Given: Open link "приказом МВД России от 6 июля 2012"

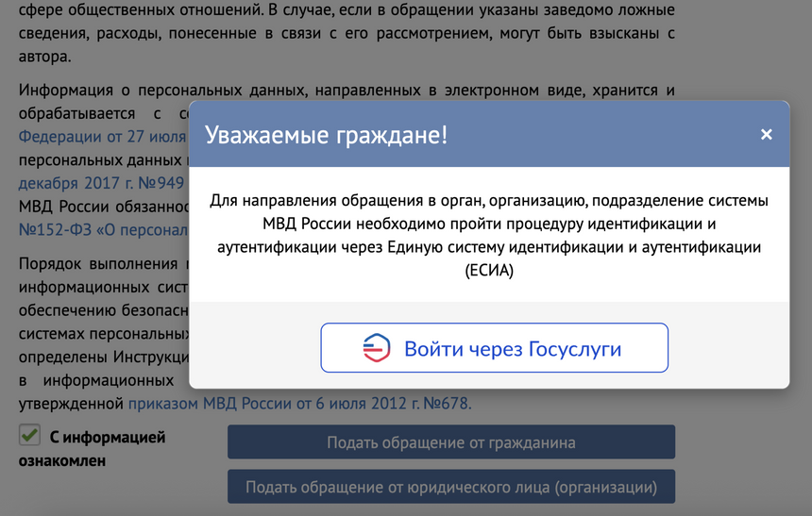Looking at the screenshot, I should click(x=298, y=404).
